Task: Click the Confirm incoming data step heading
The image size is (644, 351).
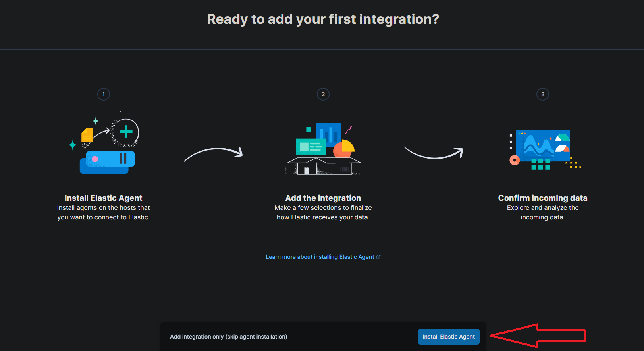Action: (x=543, y=198)
